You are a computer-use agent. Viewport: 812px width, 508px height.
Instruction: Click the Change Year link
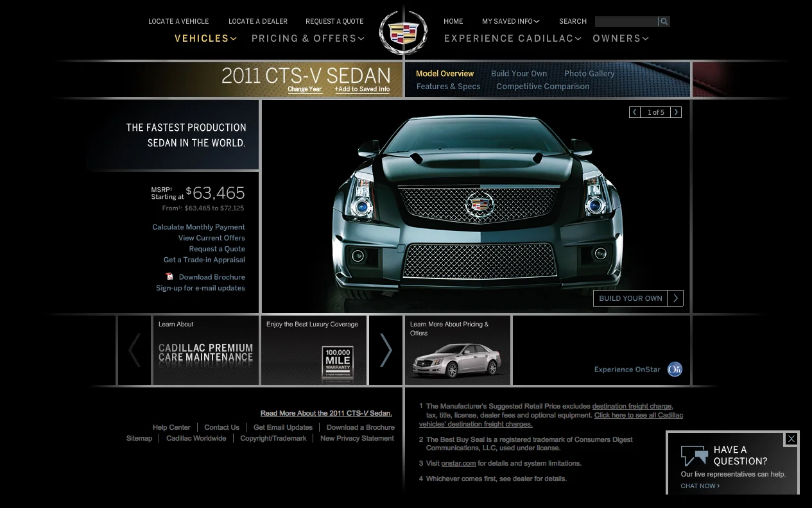pos(305,89)
